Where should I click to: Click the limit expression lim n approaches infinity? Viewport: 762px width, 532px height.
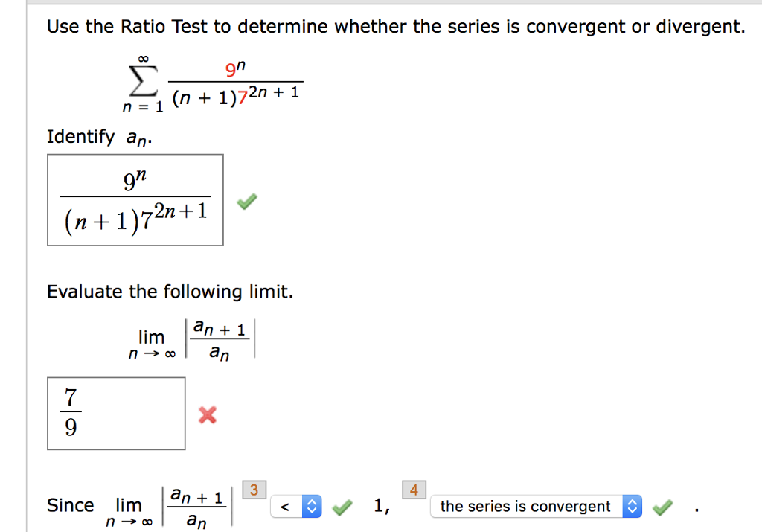click(x=151, y=342)
